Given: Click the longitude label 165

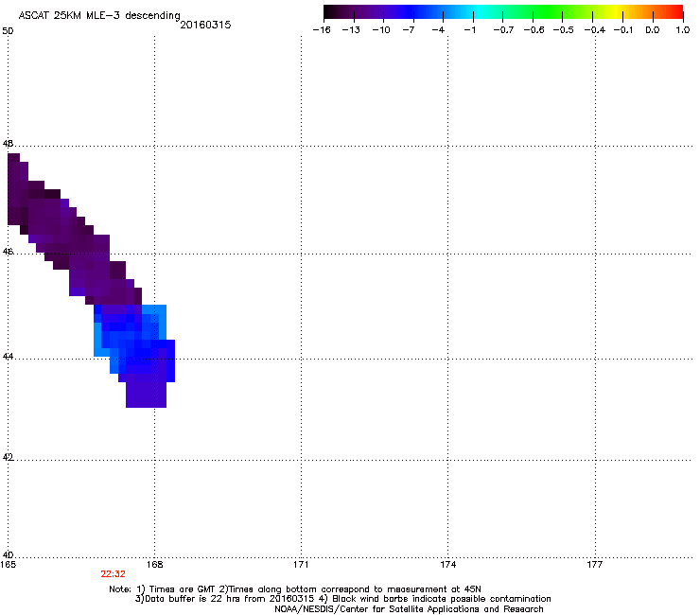Looking at the screenshot, I should [x=8, y=565].
